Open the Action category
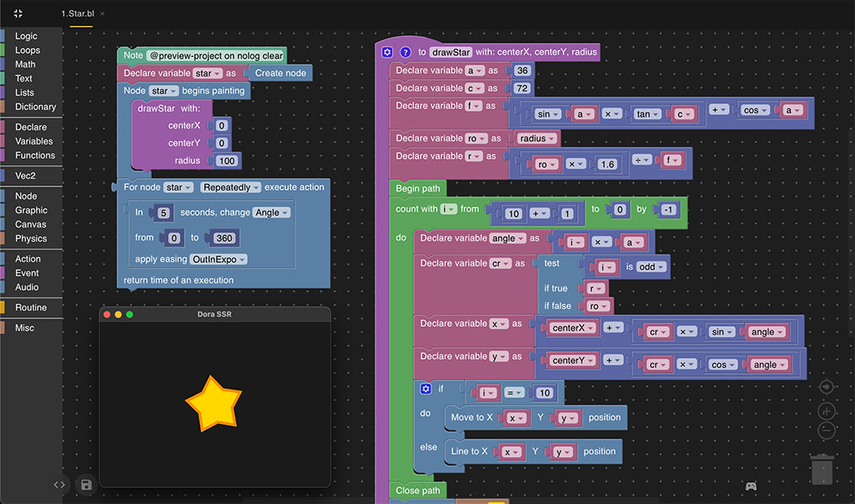855x504 pixels. coord(28,259)
